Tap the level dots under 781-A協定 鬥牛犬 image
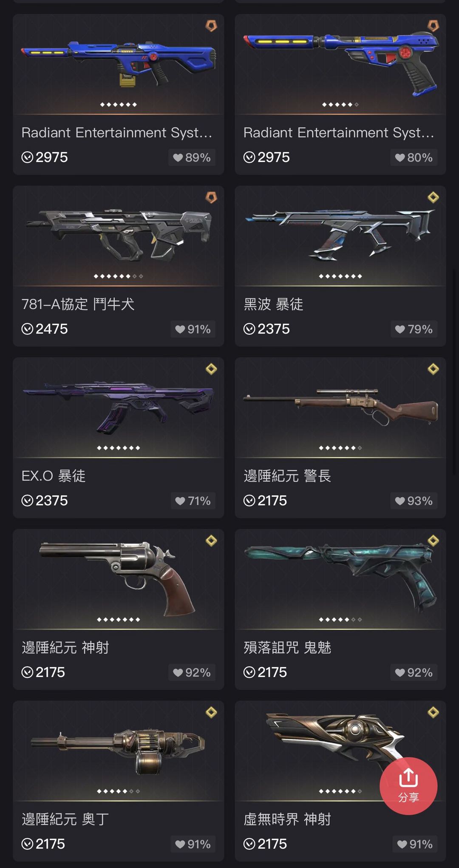 pyautogui.click(x=119, y=276)
